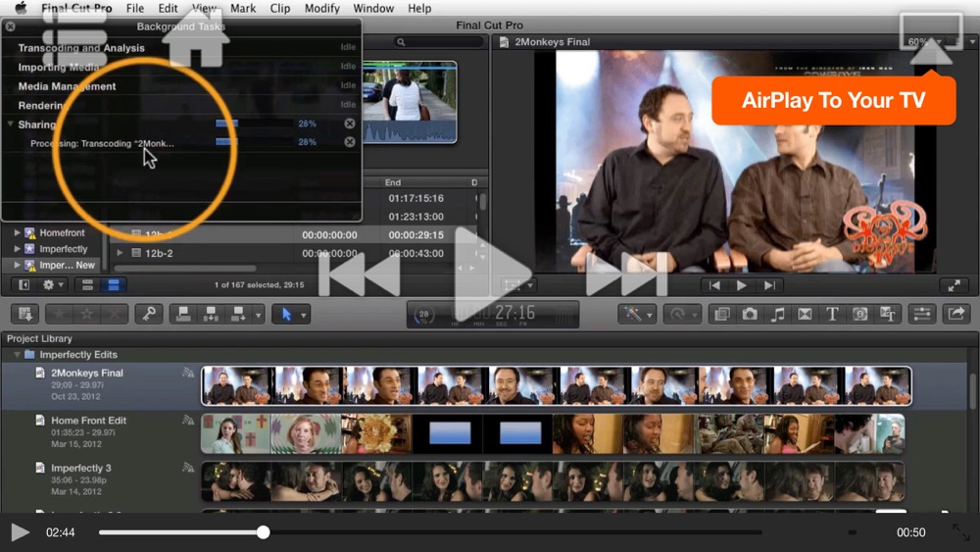Collapse the Imperfectly Edits folder
The image size is (980, 552).
17,355
